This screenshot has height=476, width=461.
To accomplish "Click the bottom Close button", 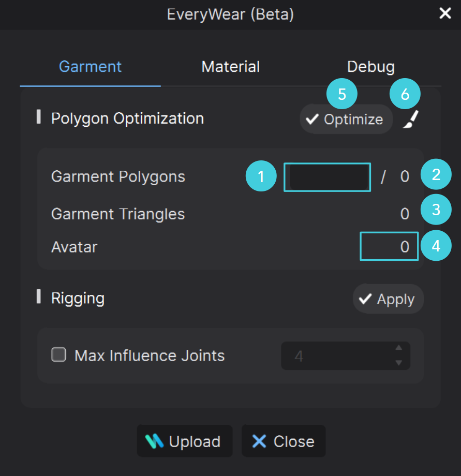I will 284,441.
